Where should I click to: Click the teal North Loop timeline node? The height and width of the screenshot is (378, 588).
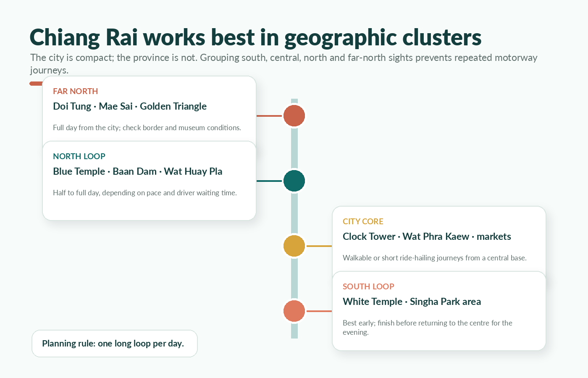pos(294,181)
